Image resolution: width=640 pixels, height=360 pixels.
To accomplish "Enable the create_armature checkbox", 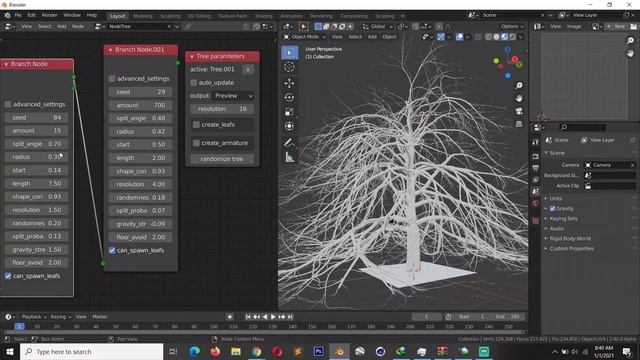I will click(196, 143).
